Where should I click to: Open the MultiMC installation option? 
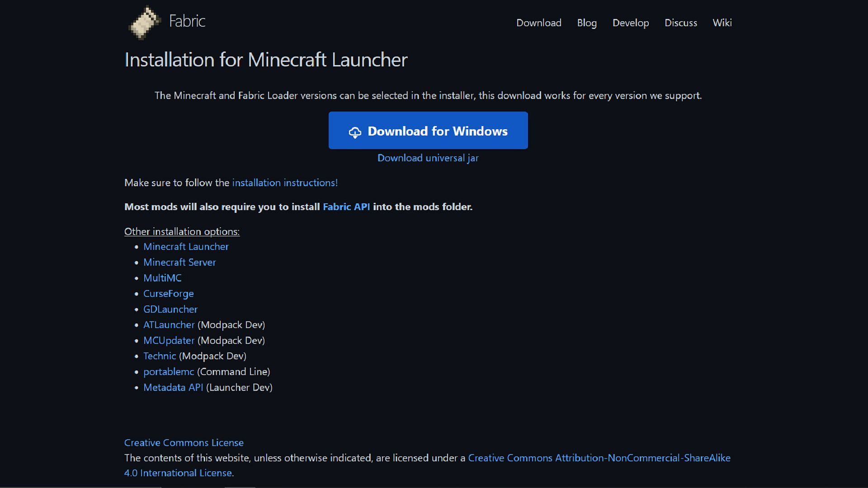[x=162, y=278]
